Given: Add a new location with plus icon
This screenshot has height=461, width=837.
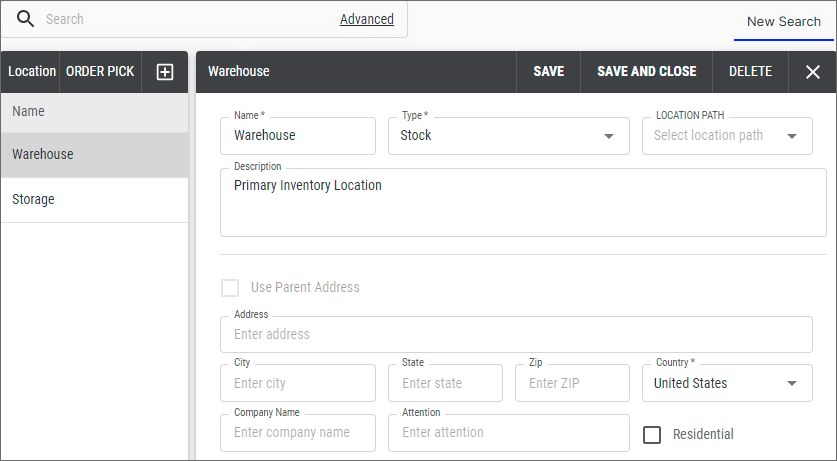Looking at the screenshot, I should (x=165, y=72).
